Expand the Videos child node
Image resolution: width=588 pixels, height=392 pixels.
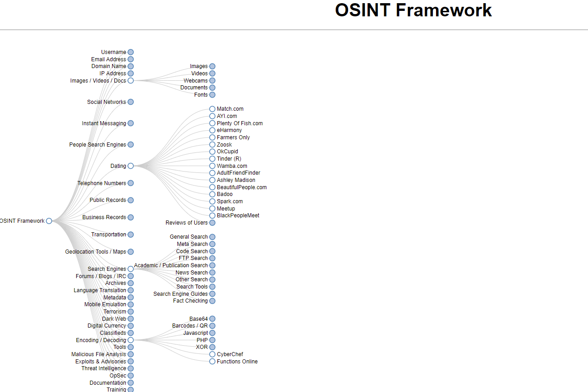point(212,73)
